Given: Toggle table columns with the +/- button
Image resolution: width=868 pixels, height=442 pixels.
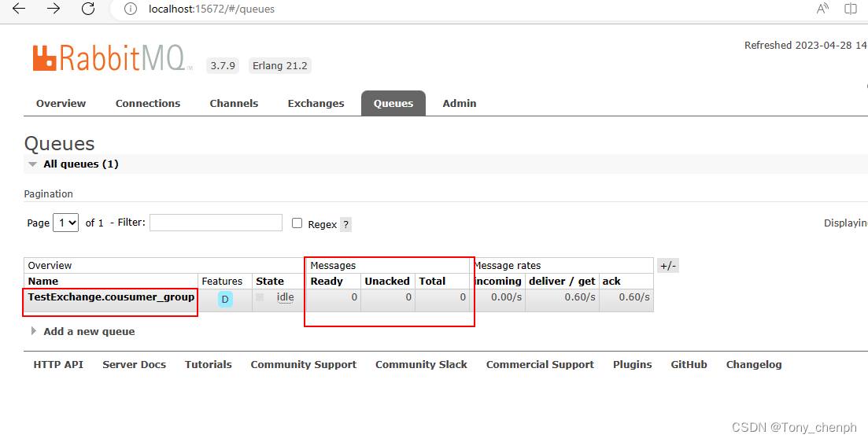Looking at the screenshot, I should click(668, 266).
